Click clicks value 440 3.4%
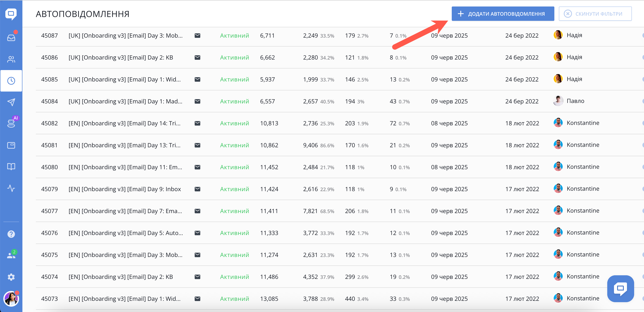Image resolution: width=644 pixels, height=312 pixels. [357, 299]
